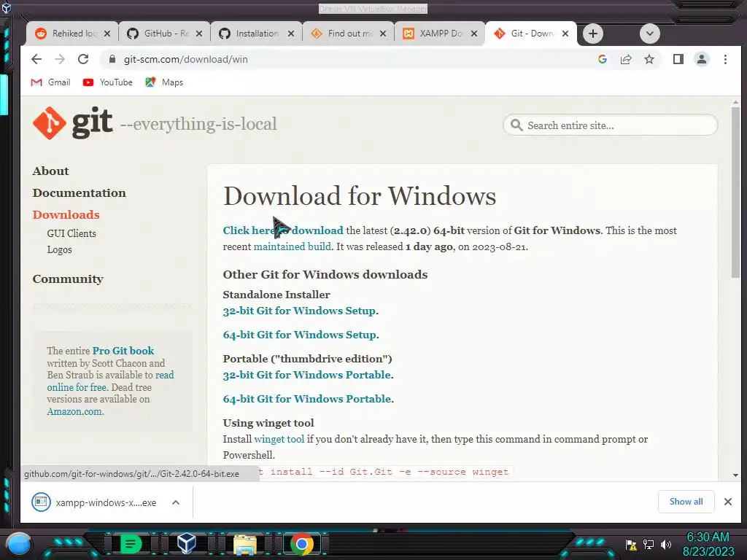Screen dimensions: 747x560
Task: Open the YouTube bookmark
Action: click(108, 82)
